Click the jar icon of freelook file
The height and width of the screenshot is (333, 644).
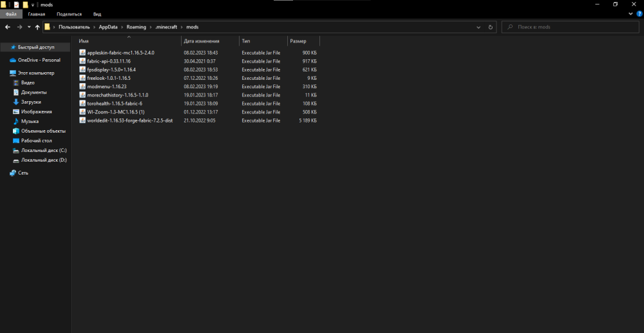82,78
